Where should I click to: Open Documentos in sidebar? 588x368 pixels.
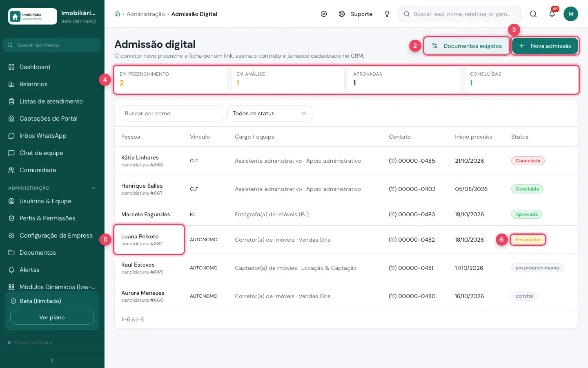pos(52,253)
